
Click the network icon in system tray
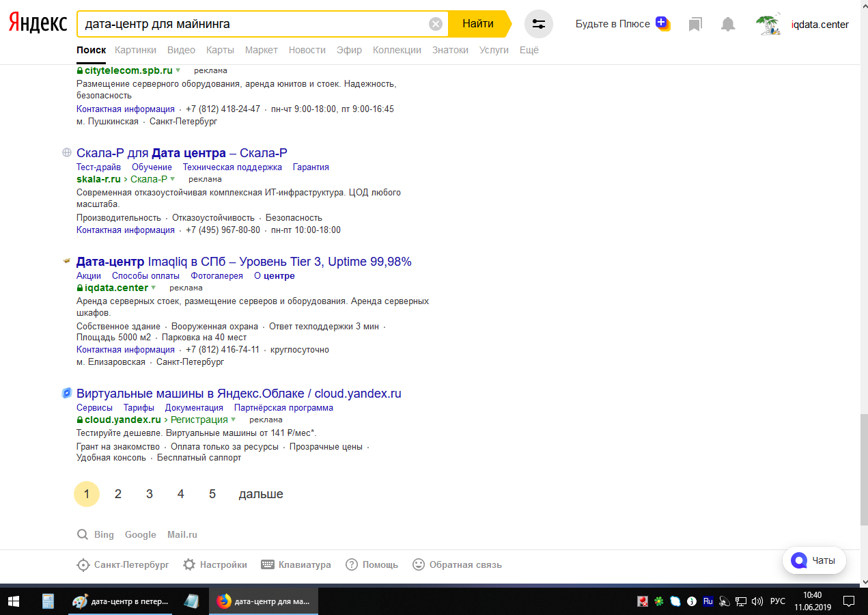pyautogui.click(x=741, y=602)
